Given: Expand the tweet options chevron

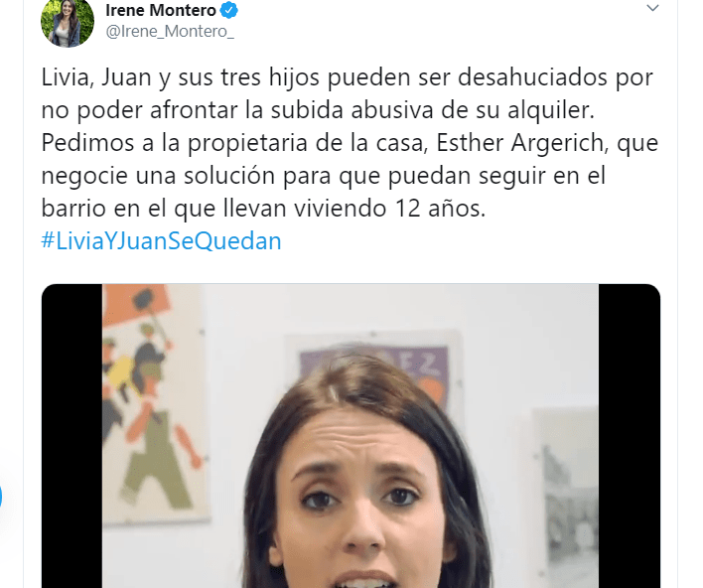Looking at the screenshot, I should tap(652, 8).
